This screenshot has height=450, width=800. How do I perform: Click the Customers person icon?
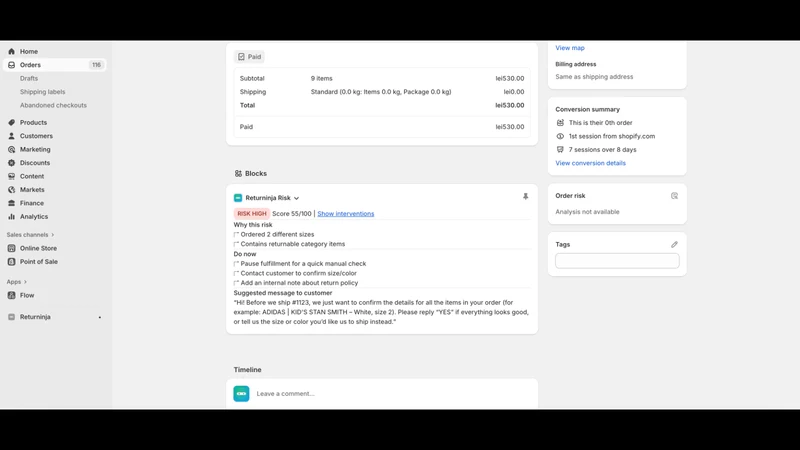[11, 136]
